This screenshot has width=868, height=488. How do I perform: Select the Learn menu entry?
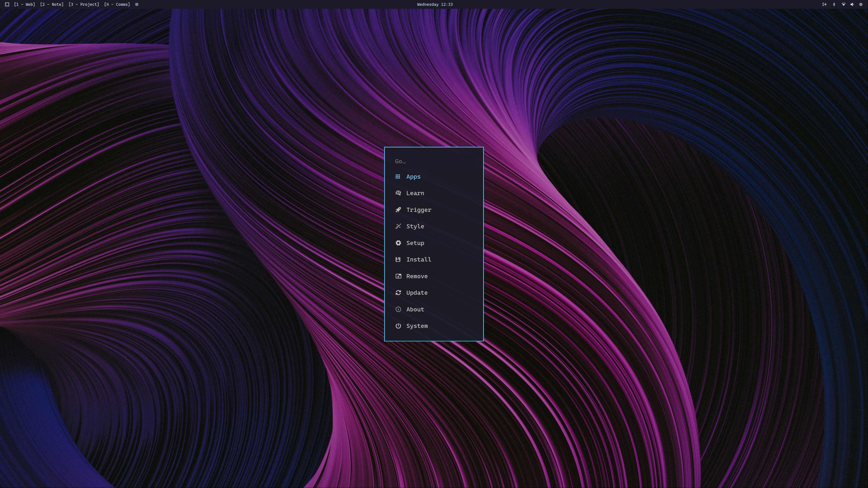click(x=415, y=193)
